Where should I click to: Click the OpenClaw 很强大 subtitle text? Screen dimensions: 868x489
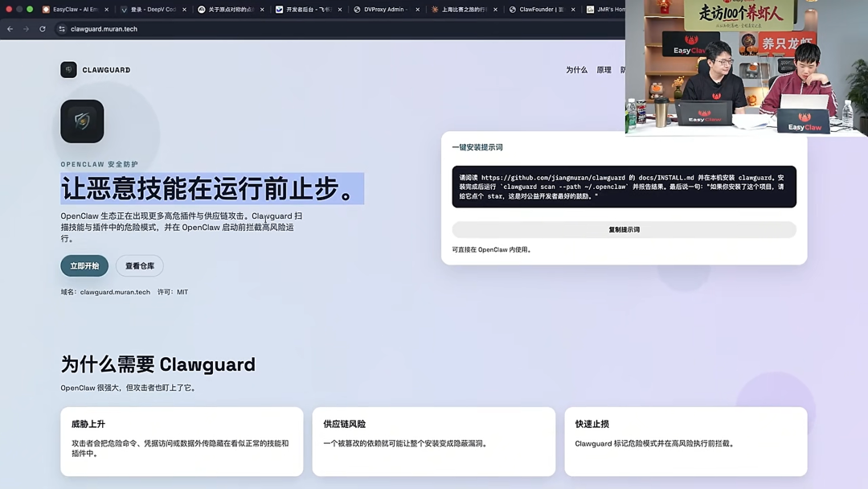tap(129, 388)
